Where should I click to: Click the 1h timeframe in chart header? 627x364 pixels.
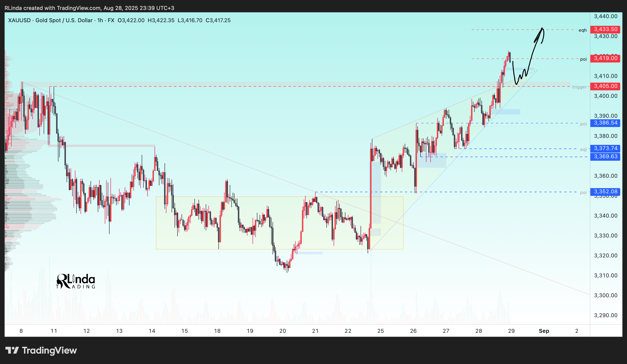100,20
